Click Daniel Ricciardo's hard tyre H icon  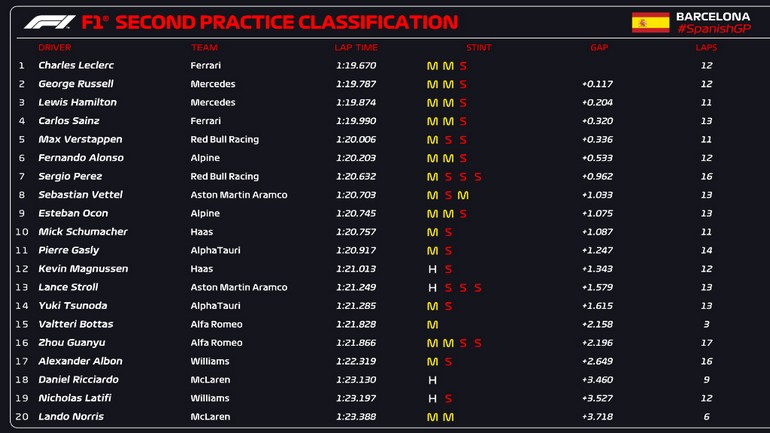click(x=432, y=380)
